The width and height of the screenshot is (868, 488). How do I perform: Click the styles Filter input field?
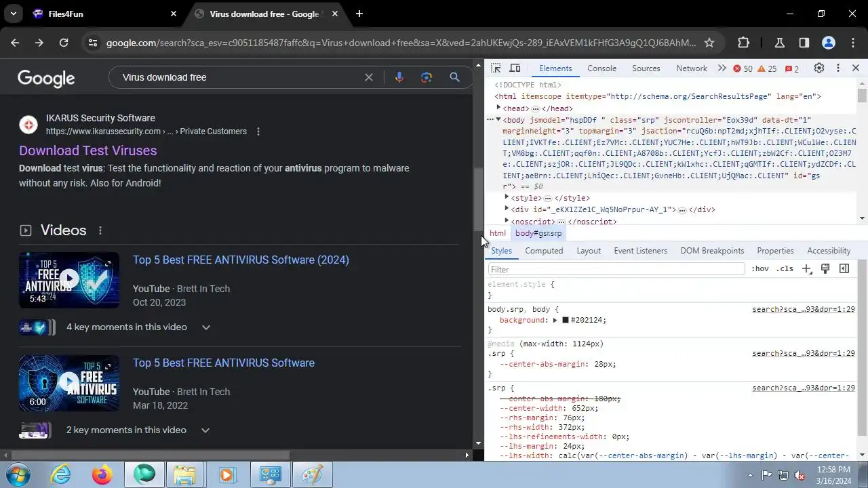[x=616, y=269]
